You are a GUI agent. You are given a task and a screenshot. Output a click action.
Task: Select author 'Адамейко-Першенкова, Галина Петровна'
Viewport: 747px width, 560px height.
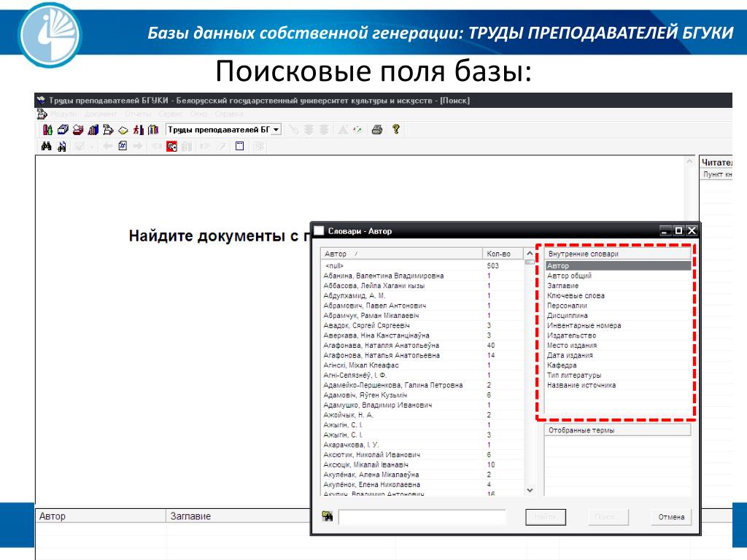tap(422, 385)
